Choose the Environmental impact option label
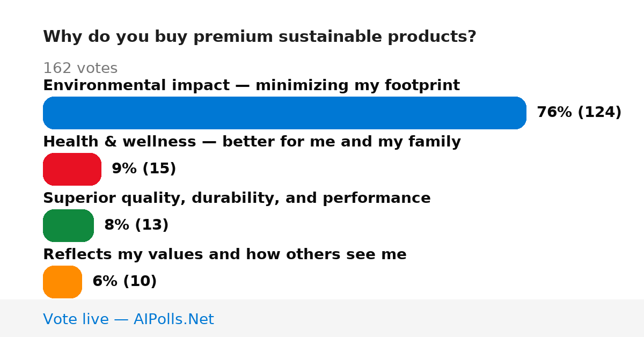 251,86
